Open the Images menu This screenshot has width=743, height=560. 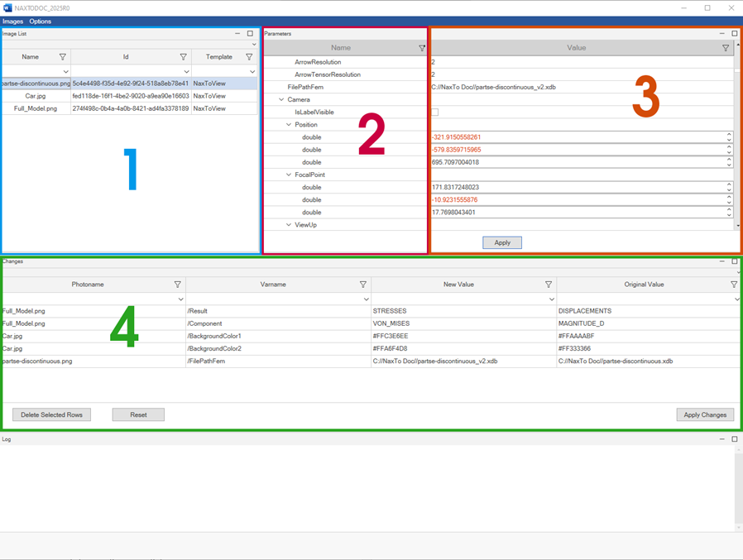[12, 22]
